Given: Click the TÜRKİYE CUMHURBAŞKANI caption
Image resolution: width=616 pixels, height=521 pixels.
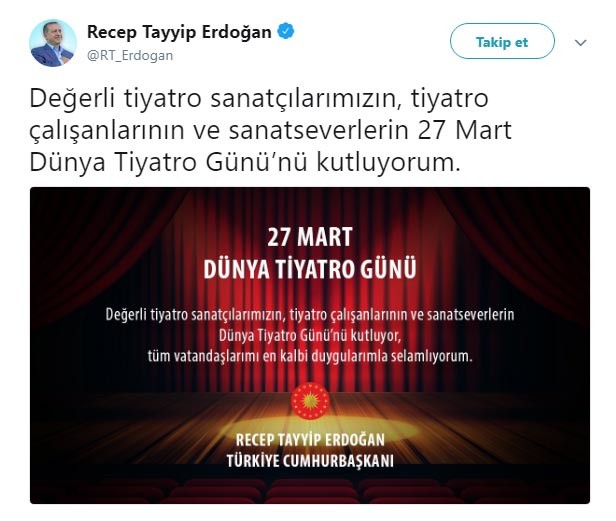Looking at the screenshot, I should pyautogui.click(x=310, y=460).
